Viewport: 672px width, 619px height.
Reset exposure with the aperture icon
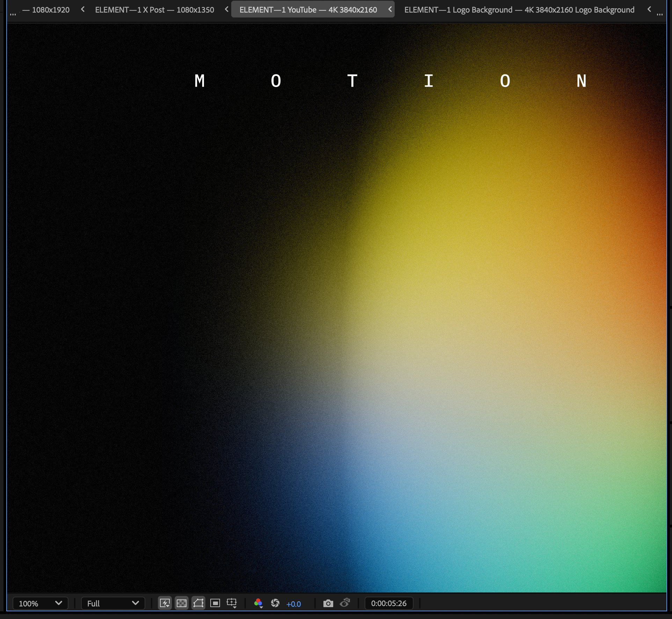click(275, 603)
